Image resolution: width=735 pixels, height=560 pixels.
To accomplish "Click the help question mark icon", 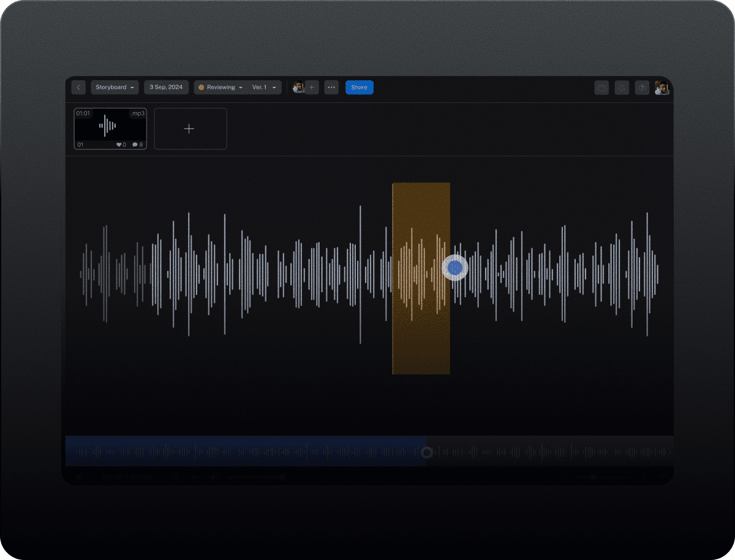I will pyautogui.click(x=641, y=88).
